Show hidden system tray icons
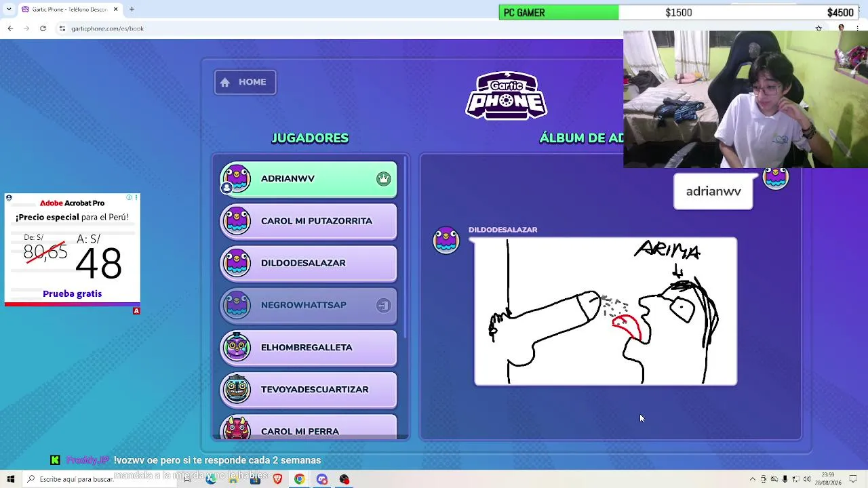 click(752, 479)
